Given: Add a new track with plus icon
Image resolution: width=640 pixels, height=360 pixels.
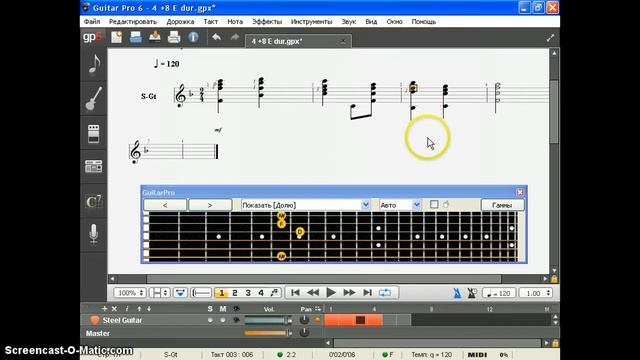Looking at the screenshot, I should (104, 309).
